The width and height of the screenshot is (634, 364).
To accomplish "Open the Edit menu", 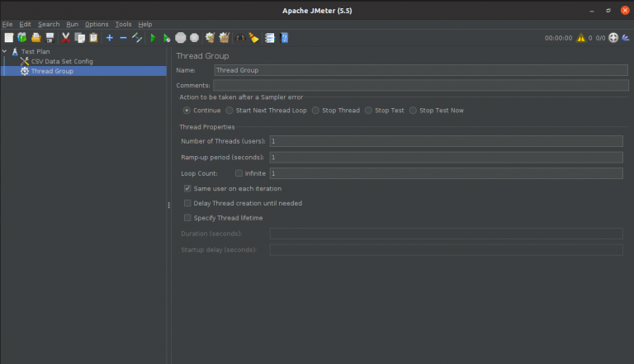I will [x=25, y=24].
